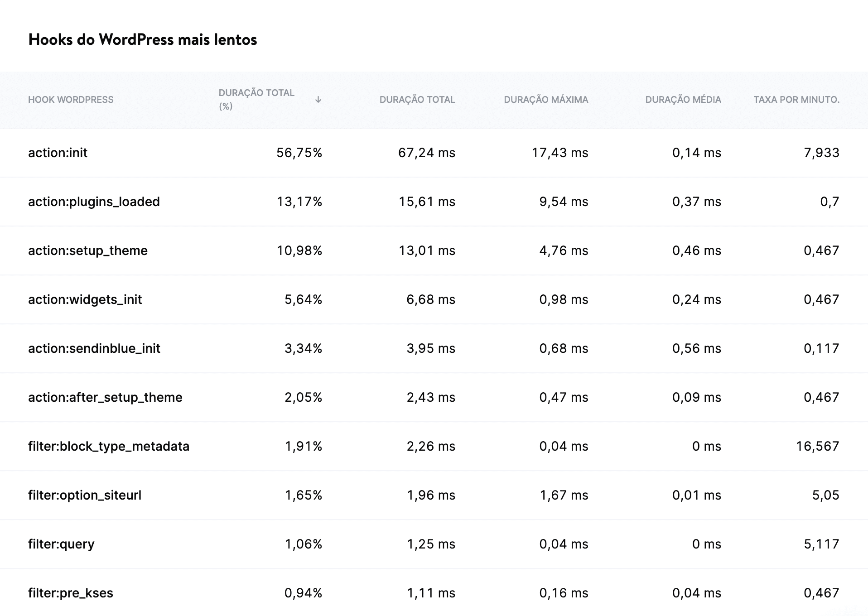Select the action:after_setup_theme hook
Image resolution: width=868 pixels, height=616 pixels.
point(105,397)
